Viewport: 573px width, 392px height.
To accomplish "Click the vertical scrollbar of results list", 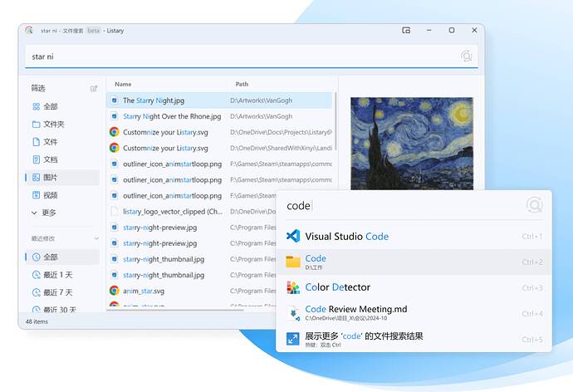I will coord(335,122).
